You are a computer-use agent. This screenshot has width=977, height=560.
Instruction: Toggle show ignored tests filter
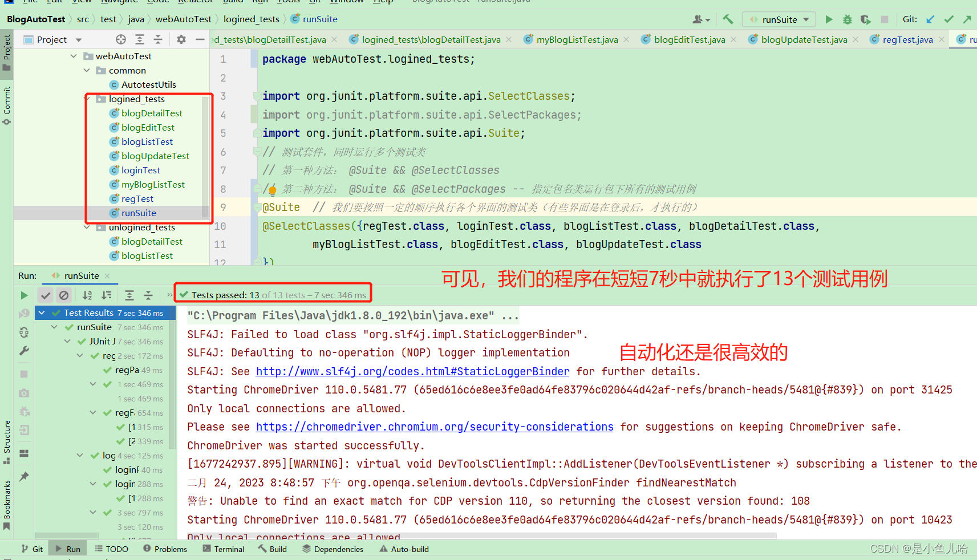click(x=64, y=295)
